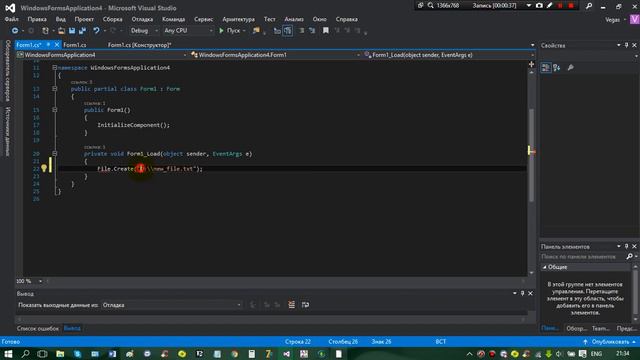640x360 pixels.
Task: Open the Debug configuration dropdown
Action: click(144, 31)
